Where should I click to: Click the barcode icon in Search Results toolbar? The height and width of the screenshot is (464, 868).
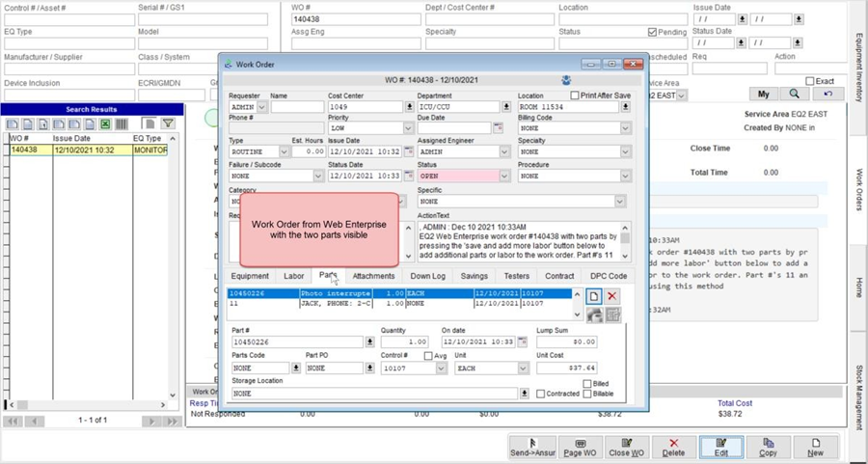122,124
